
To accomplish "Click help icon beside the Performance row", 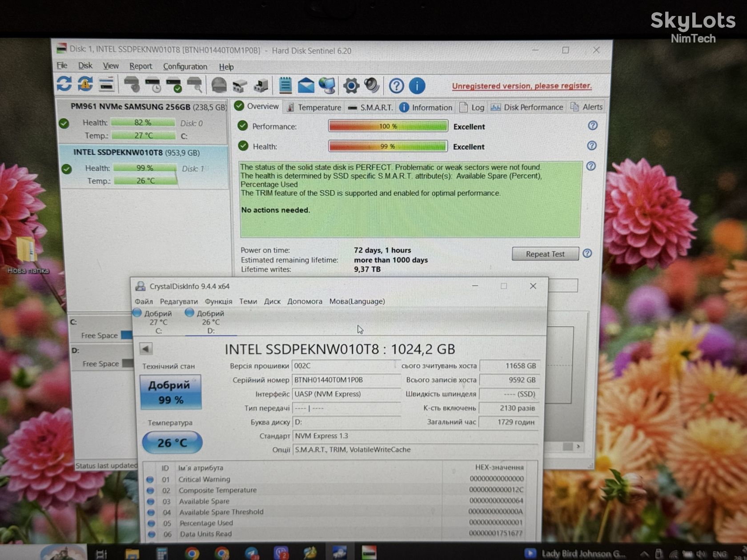I will (x=592, y=126).
